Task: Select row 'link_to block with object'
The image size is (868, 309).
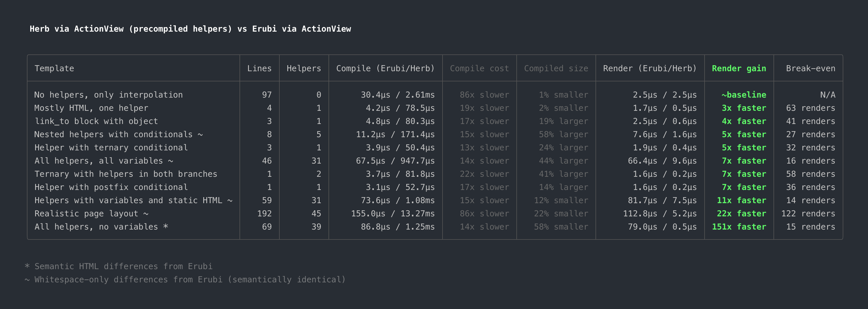Action: tap(435, 121)
